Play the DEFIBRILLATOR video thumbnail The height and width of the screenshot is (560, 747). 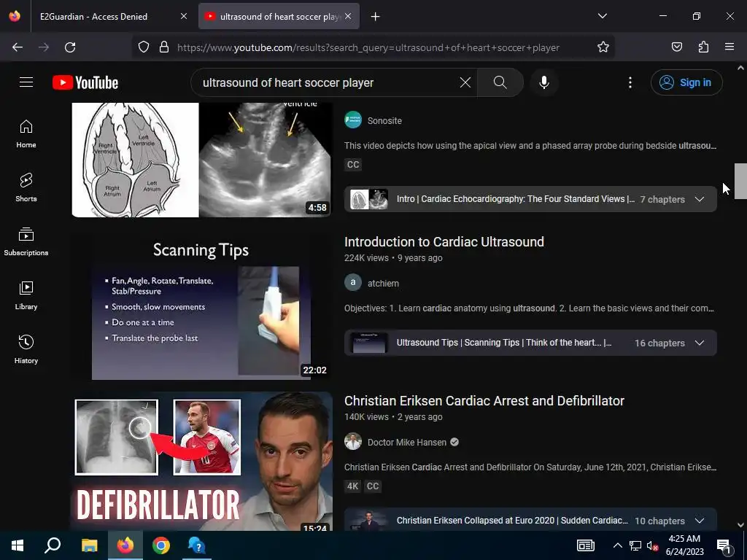click(x=201, y=461)
